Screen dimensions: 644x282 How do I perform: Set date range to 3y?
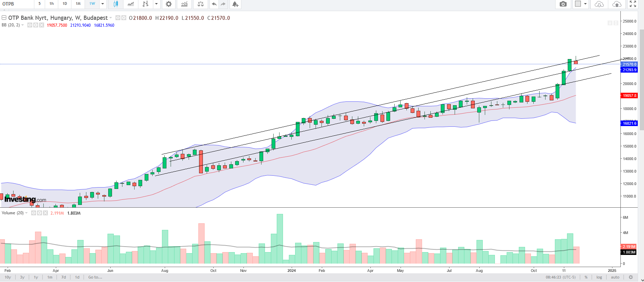coord(22,277)
